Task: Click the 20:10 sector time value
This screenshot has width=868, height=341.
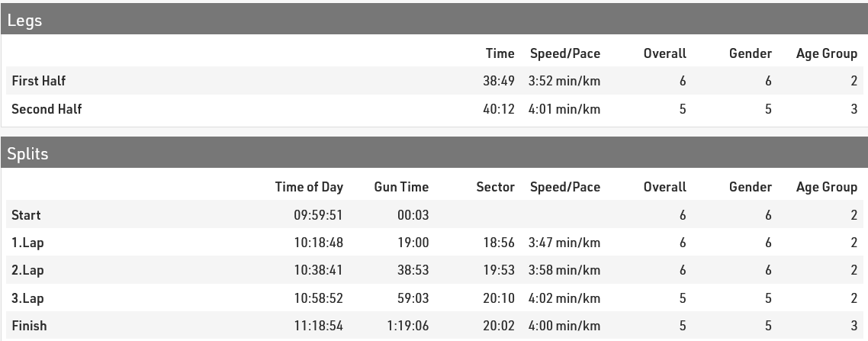Action: (x=499, y=298)
